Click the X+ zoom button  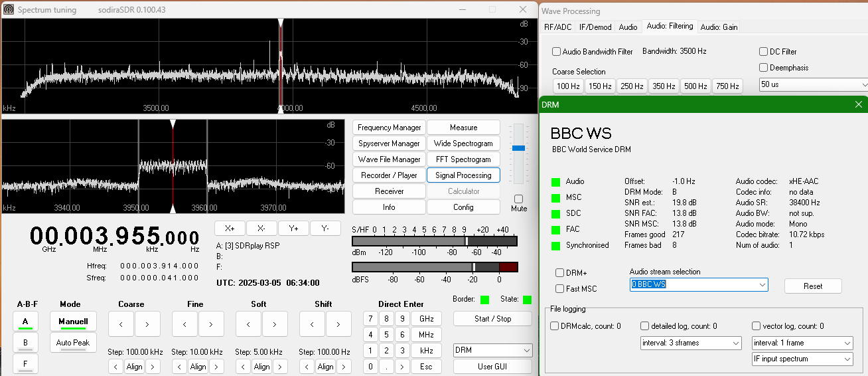tap(230, 228)
